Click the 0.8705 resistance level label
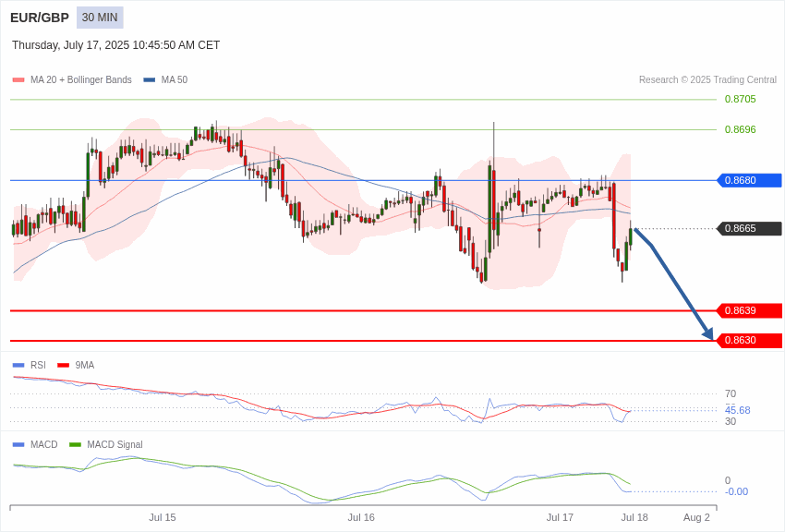The image size is (785, 532). coord(741,99)
